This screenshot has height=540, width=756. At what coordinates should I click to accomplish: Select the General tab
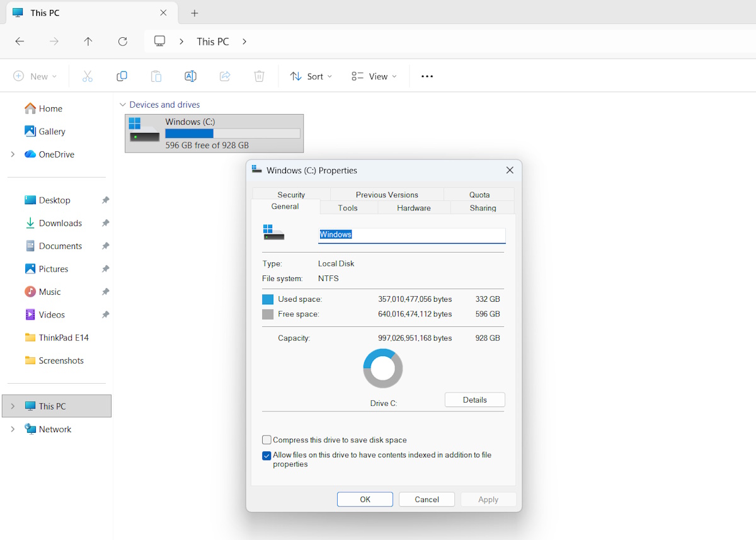point(285,207)
